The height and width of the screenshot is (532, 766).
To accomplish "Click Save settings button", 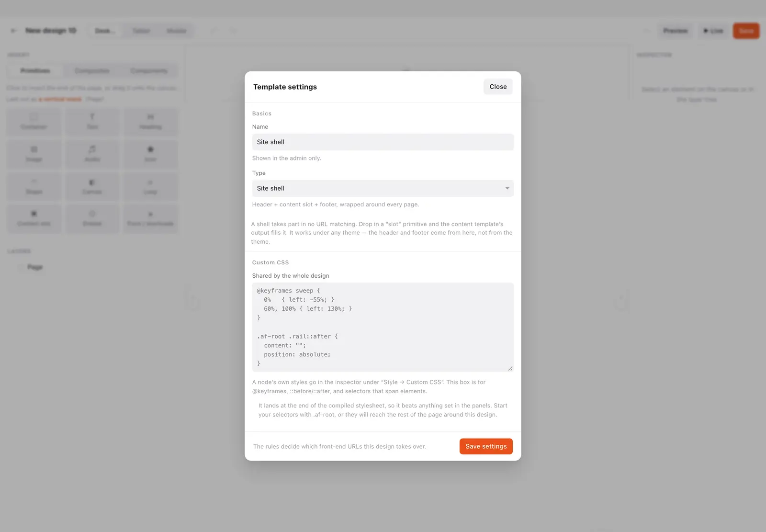I will pyautogui.click(x=486, y=446).
